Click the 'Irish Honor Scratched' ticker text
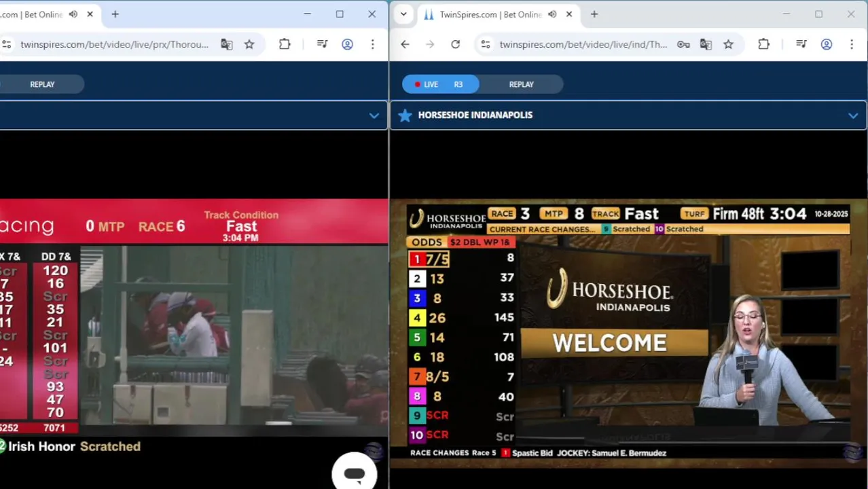Viewport: 868px width, 489px height. (x=74, y=446)
